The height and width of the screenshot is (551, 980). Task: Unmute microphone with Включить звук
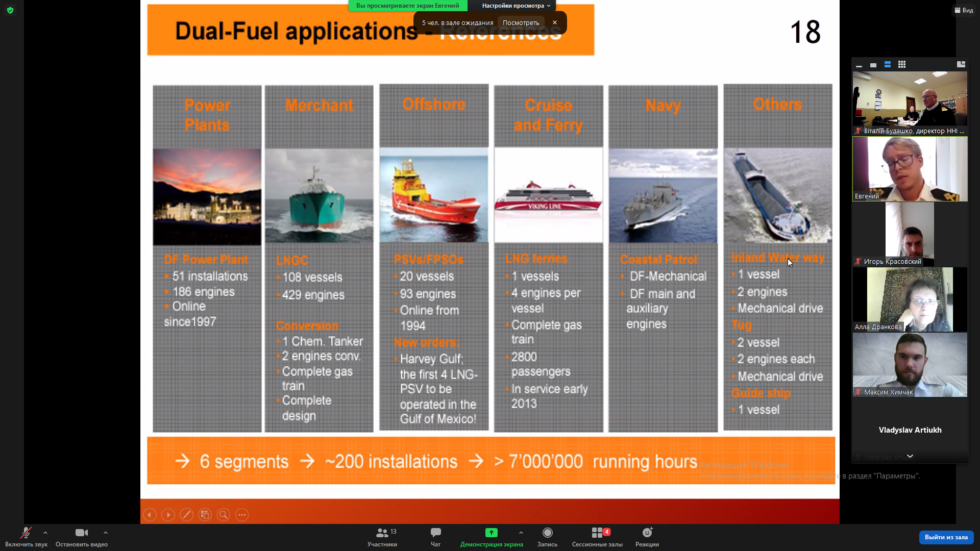pyautogui.click(x=26, y=537)
